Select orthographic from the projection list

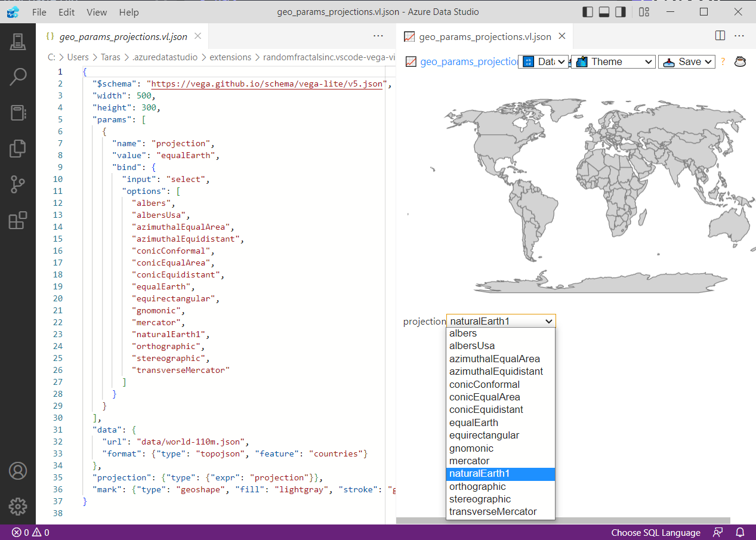click(477, 486)
